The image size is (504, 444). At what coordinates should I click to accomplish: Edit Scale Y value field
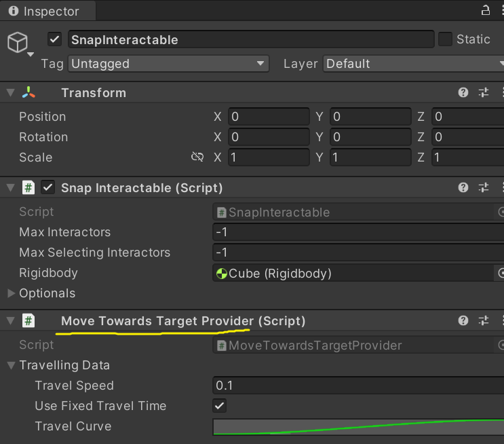pyautogui.click(x=370, y=158)
